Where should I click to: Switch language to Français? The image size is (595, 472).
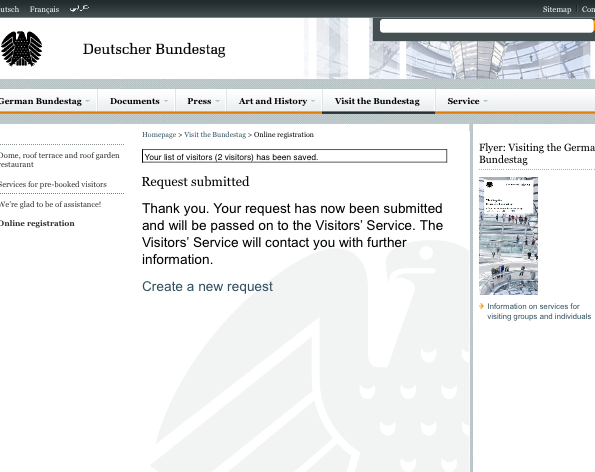coord(44,9)
